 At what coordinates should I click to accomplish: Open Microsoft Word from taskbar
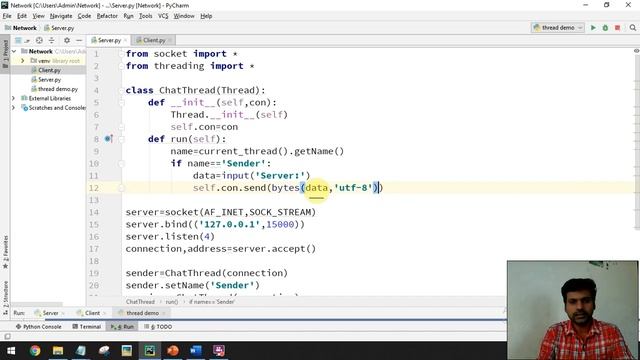tap(196, 351)
